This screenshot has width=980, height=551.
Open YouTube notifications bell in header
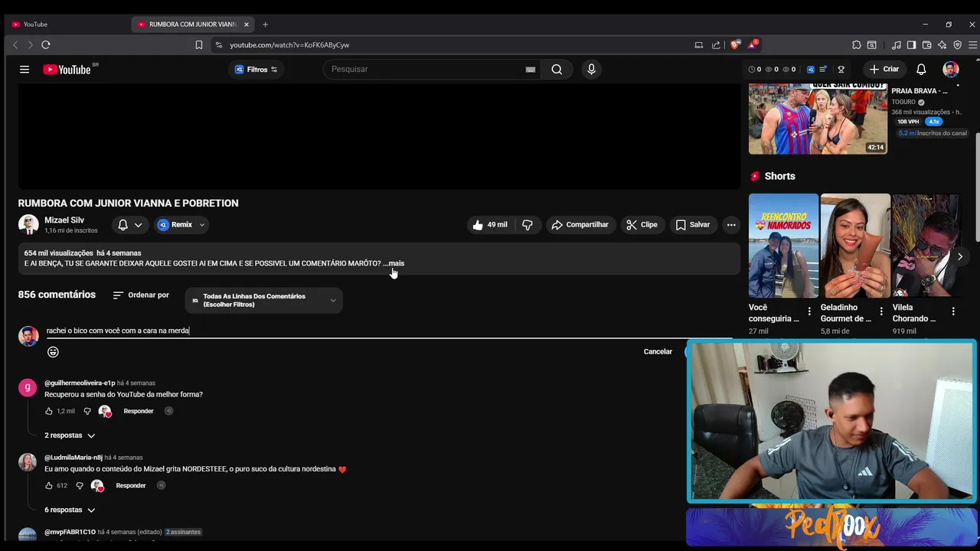coord(921,69)
